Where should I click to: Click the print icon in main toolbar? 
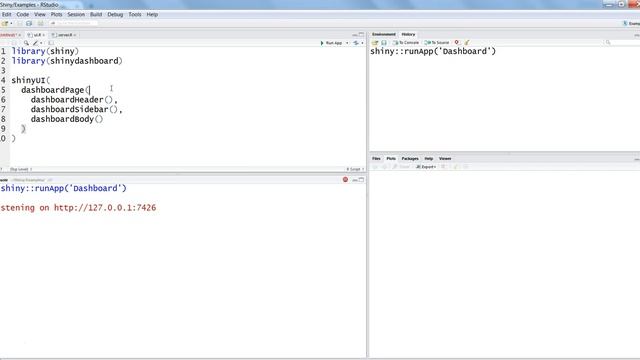40,24
